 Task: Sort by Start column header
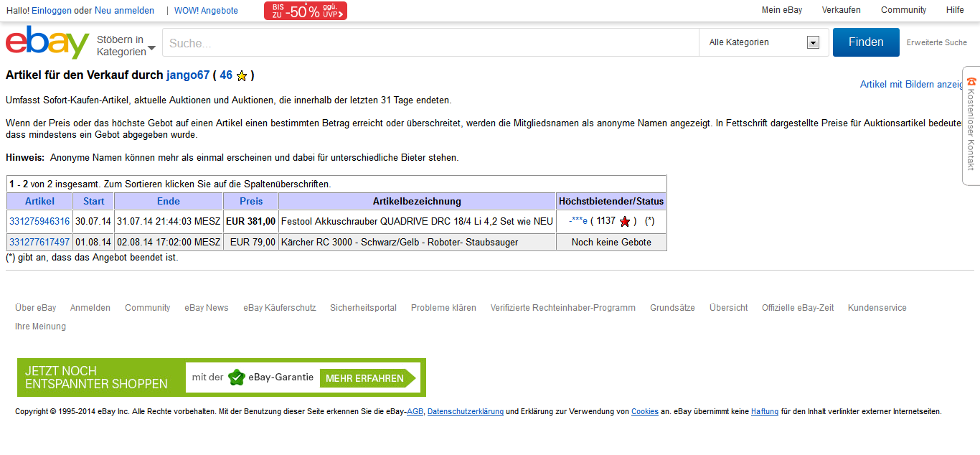[93, 201]
